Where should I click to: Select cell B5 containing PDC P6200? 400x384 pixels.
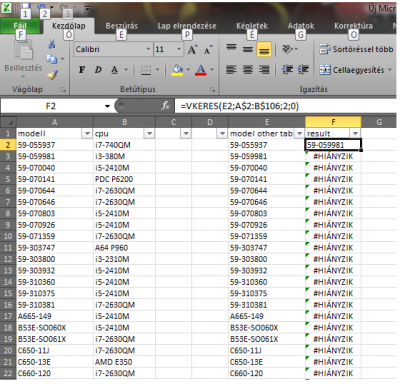124,179
